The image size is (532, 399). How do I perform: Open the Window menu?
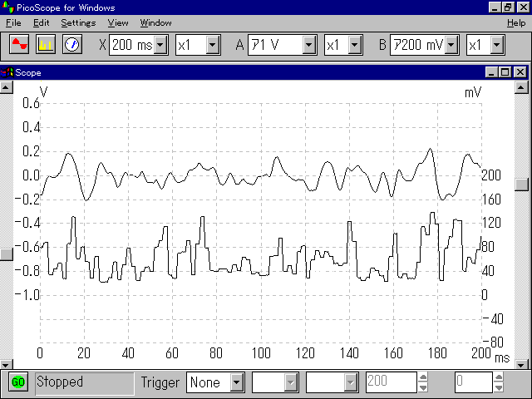tap(155, 23)
